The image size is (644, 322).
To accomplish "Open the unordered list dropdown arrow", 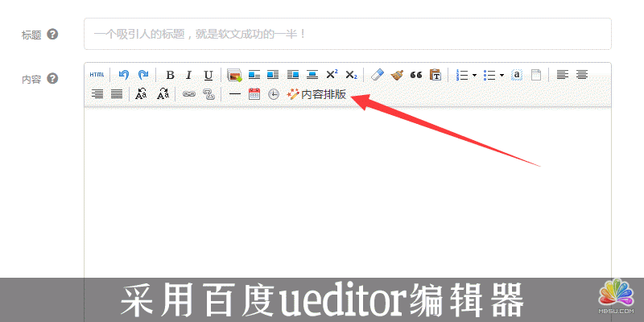I will click(x=502, y=75).
